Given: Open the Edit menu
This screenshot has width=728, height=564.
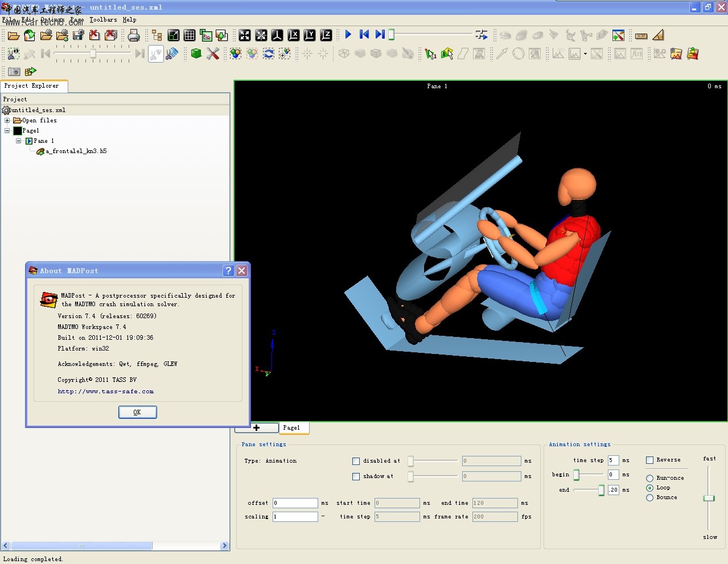Looking at the screenshot, I should pyautogui.click(x=28, y=19).
